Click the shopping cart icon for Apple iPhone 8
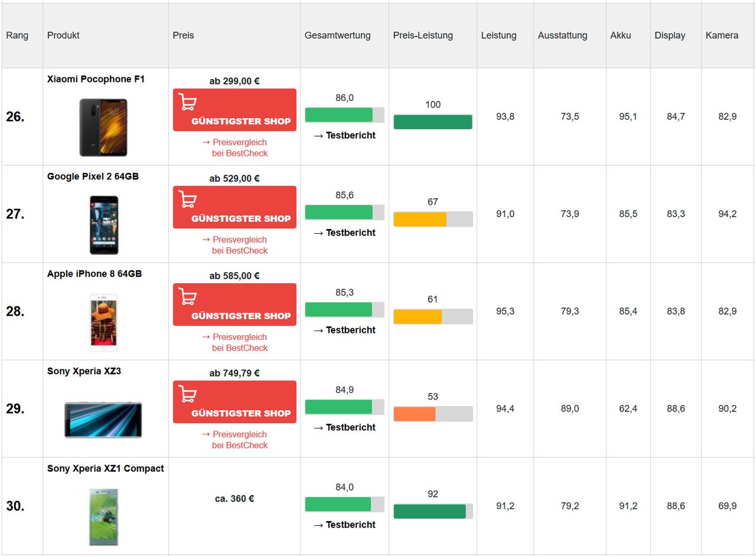 click(188, 297)
